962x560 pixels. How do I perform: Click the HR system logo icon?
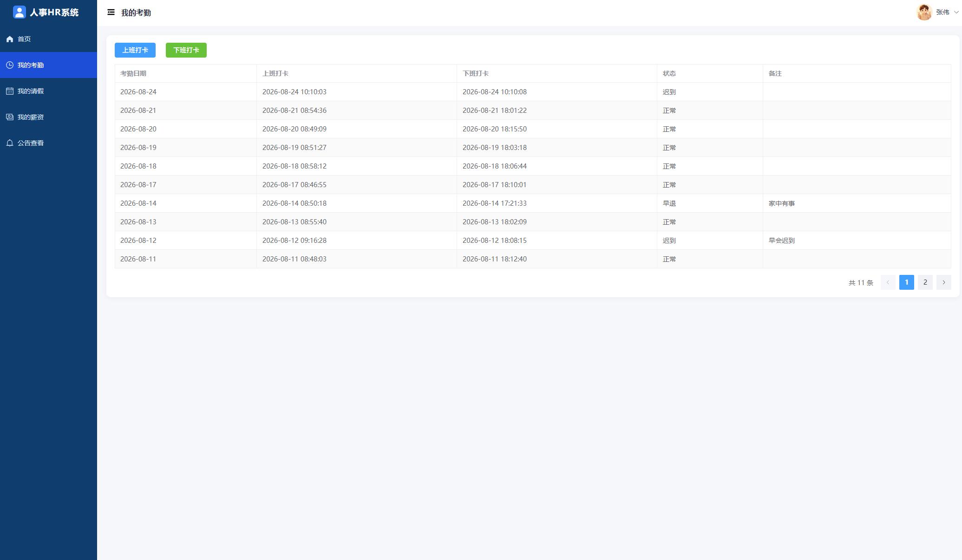[19, 12]
